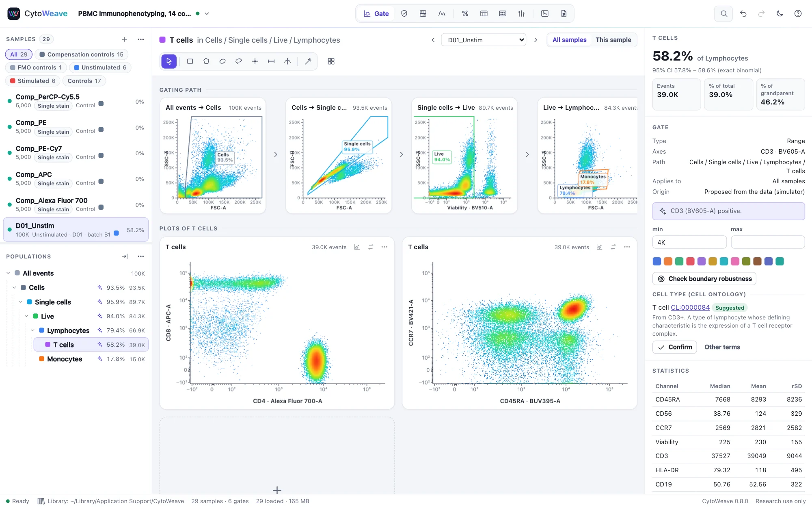The width and height of the screenshot is (812, 508).
Task: Pick the pink gate color swatch
Action: 735,261
